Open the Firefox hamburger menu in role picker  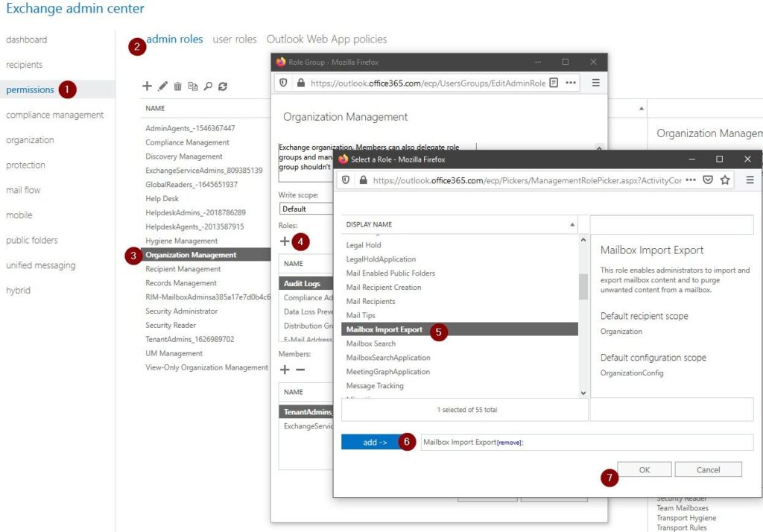click(750, 180)
